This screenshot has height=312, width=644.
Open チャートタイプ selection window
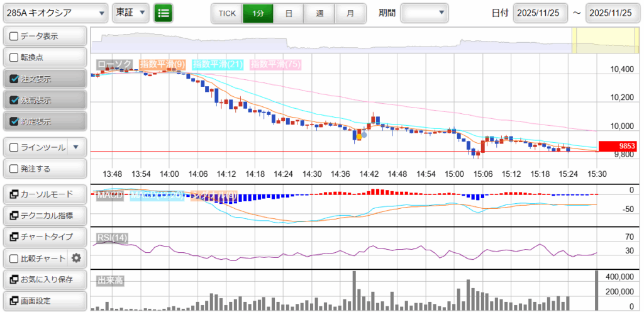pos(44,237)
